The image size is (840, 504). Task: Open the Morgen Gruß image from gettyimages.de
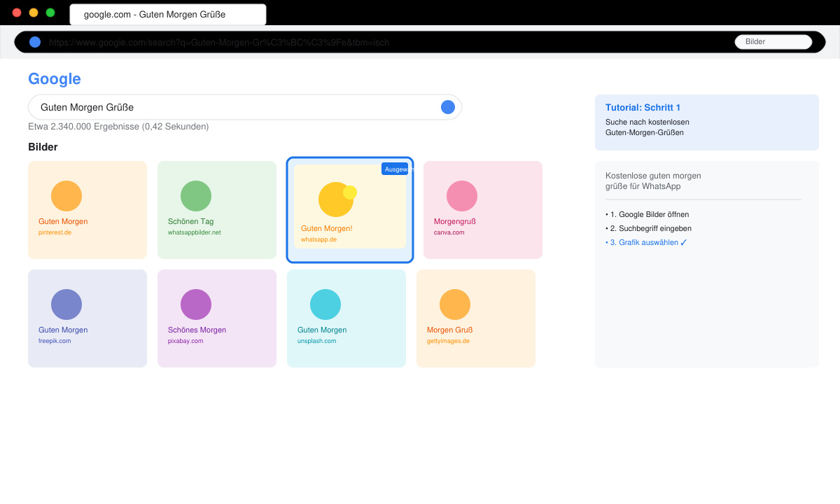[476, 318]
